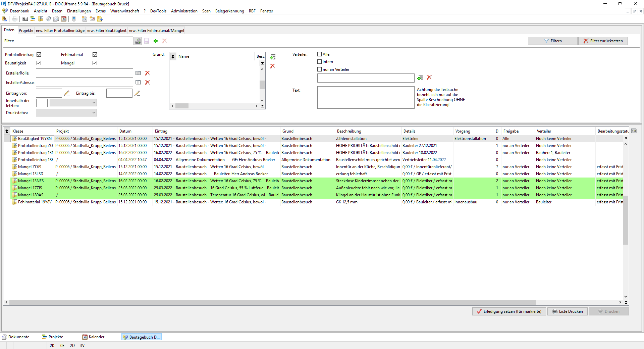Open the Druckstatus dropdown
The image size is (644, 349).
(x=66, y=113)
